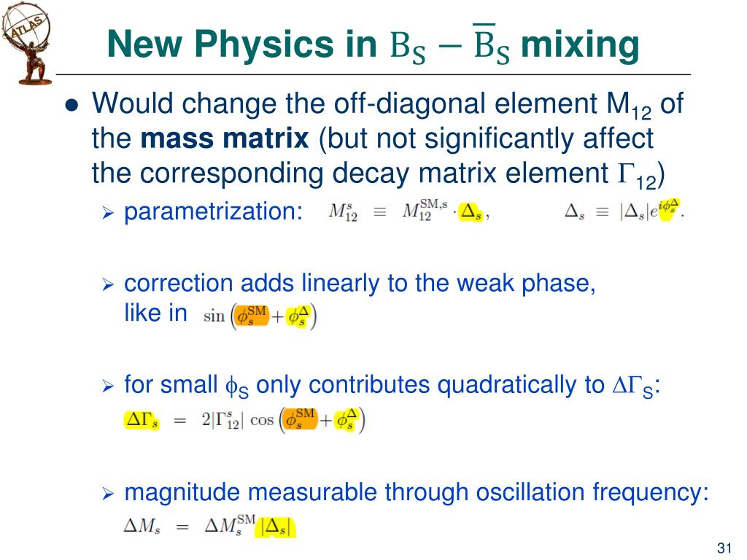Click the round bullet before 'Would change'
747x560 pixels.
(x=72, y=105)
